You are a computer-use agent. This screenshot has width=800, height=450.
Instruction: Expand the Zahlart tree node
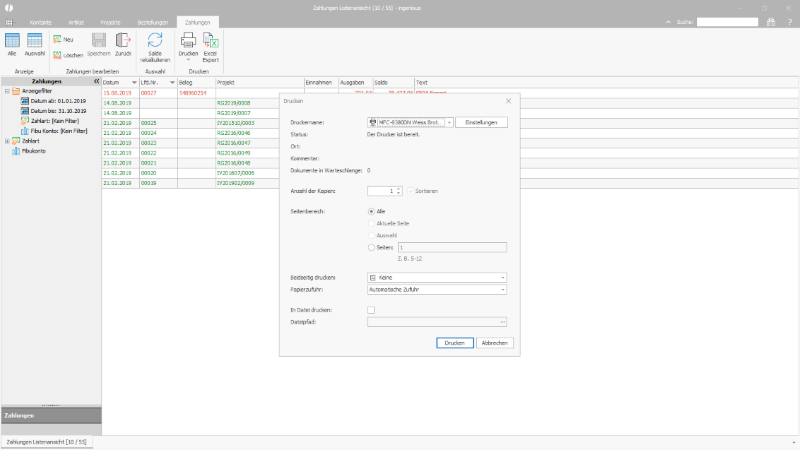[x=7, y=141]
